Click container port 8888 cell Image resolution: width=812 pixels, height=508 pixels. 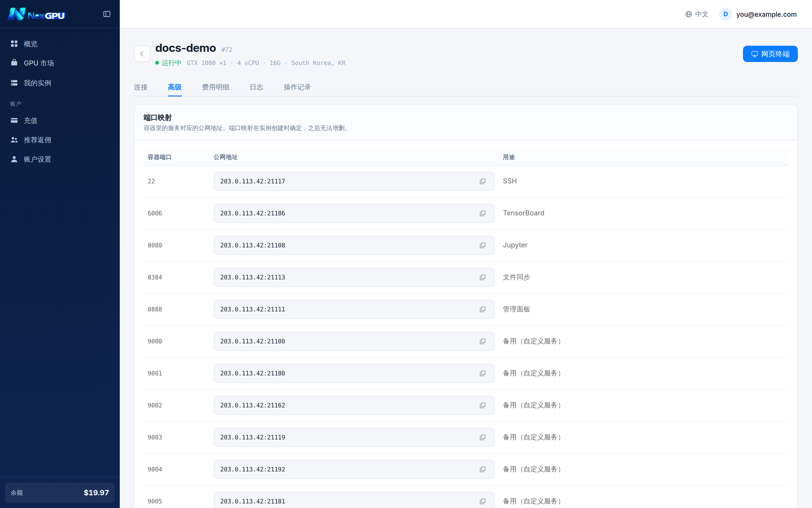coord(155,309)
